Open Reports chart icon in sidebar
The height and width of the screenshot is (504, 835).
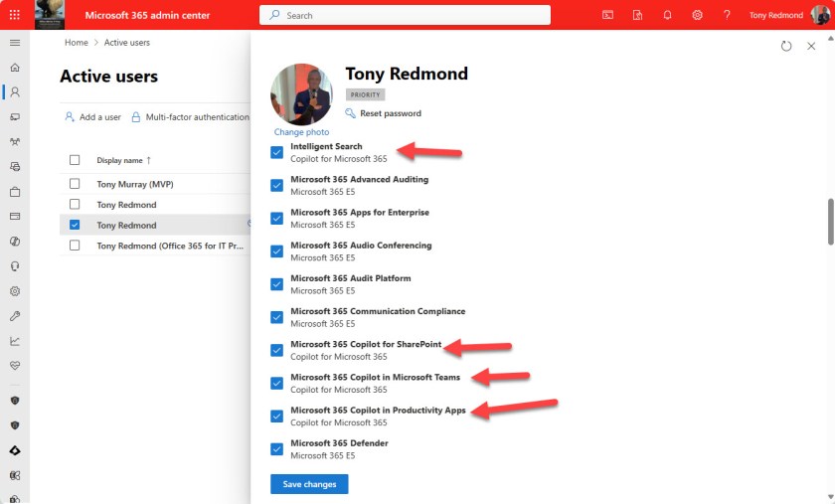coord(15,341)
